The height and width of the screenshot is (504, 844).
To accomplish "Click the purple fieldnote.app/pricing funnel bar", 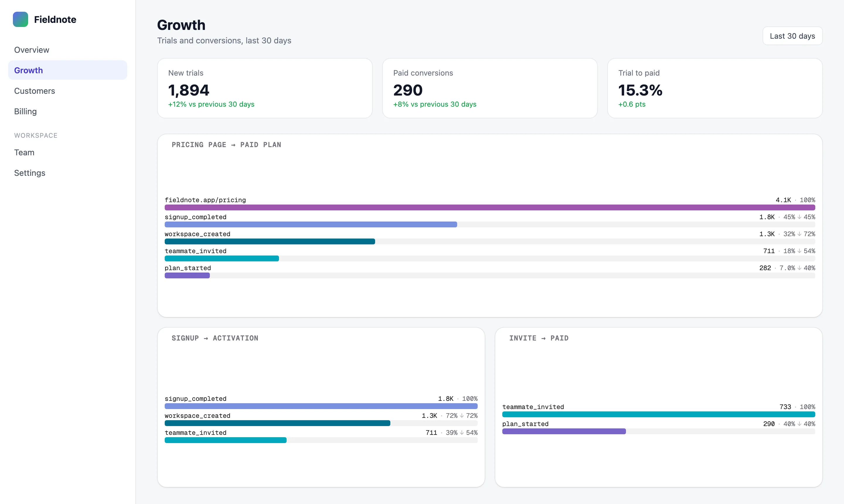I will (x=490, y=207).
